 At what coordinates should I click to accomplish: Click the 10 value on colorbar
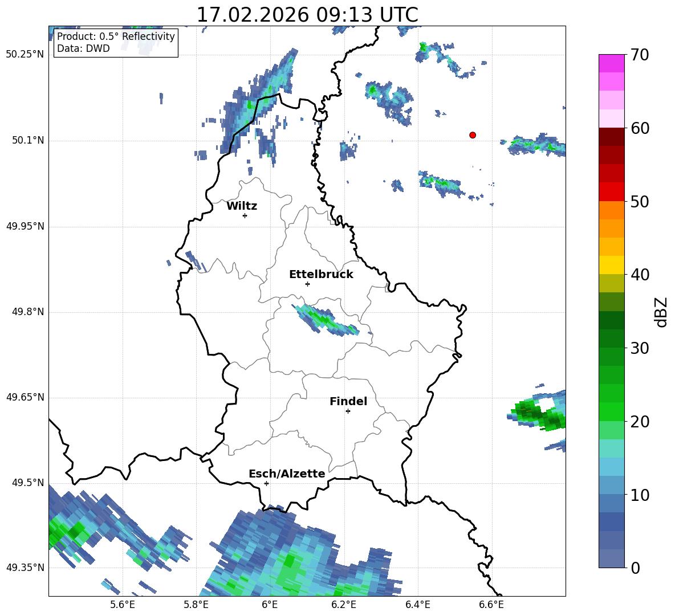[640, 495]
